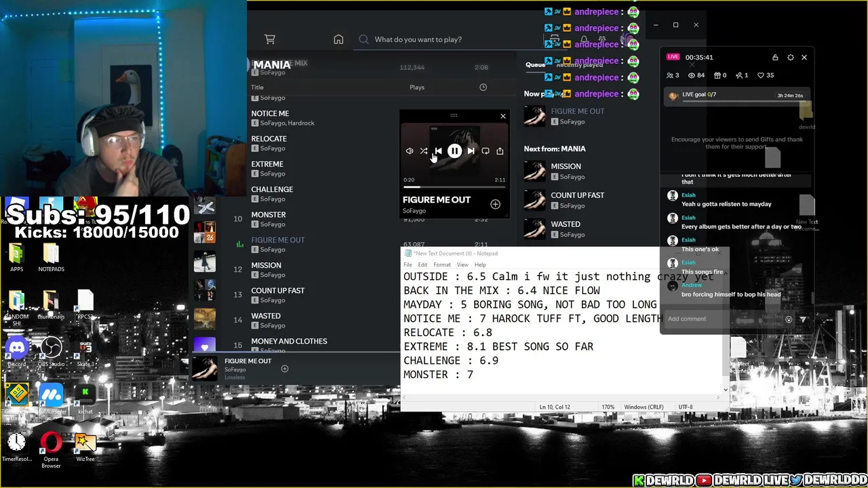Click the 170% zoom level in Notepad status bar
The image size is (868, 488).
point(608,407)
